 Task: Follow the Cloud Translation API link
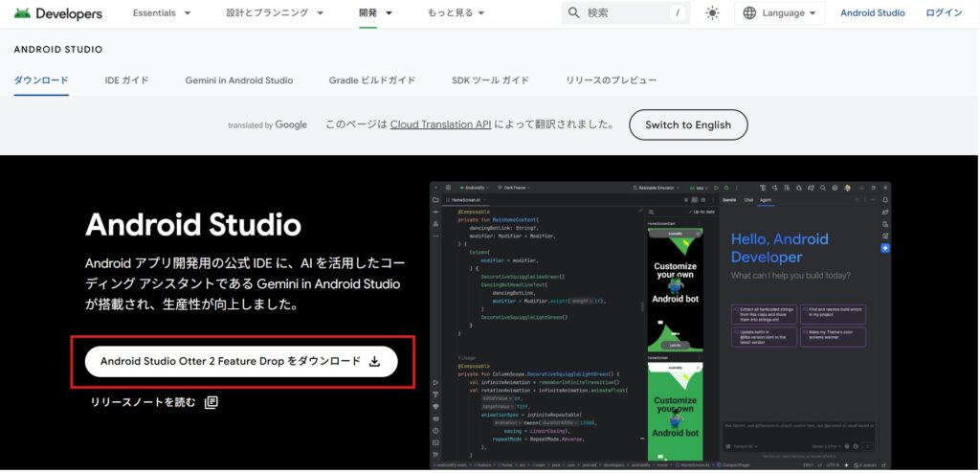point(440,124)
